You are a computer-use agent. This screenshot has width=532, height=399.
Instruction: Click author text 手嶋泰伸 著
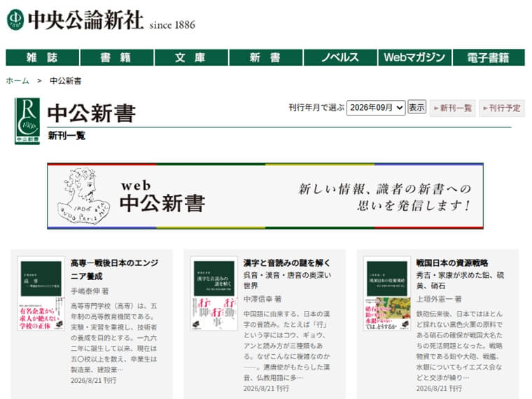click(90, 291)
